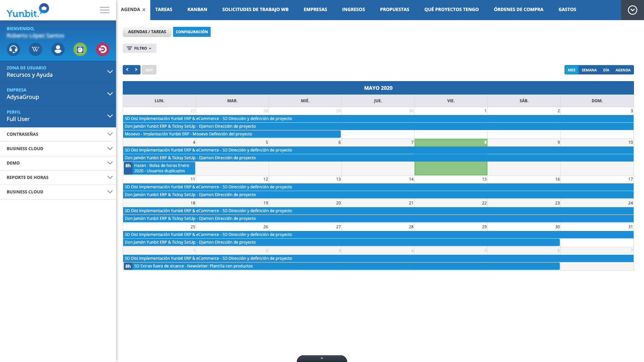Click the 8h badge on SD Extras task

[128, 266]
